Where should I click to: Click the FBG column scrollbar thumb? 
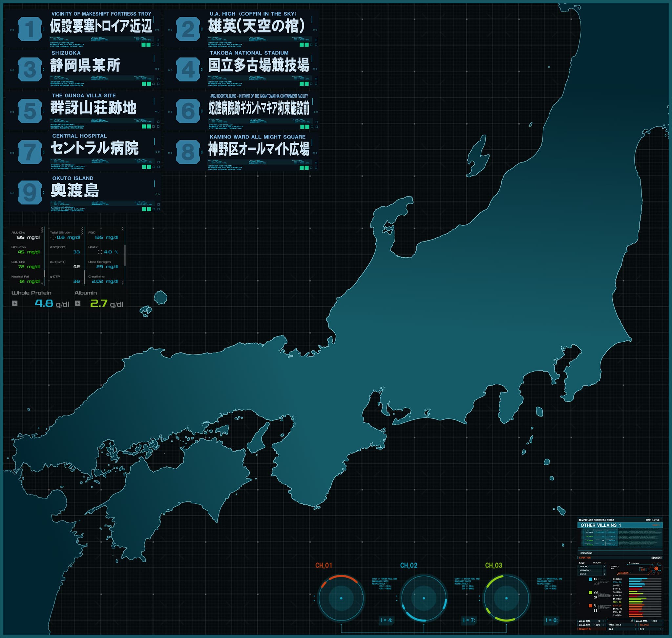pyautogui.click(x=125, y=255)
